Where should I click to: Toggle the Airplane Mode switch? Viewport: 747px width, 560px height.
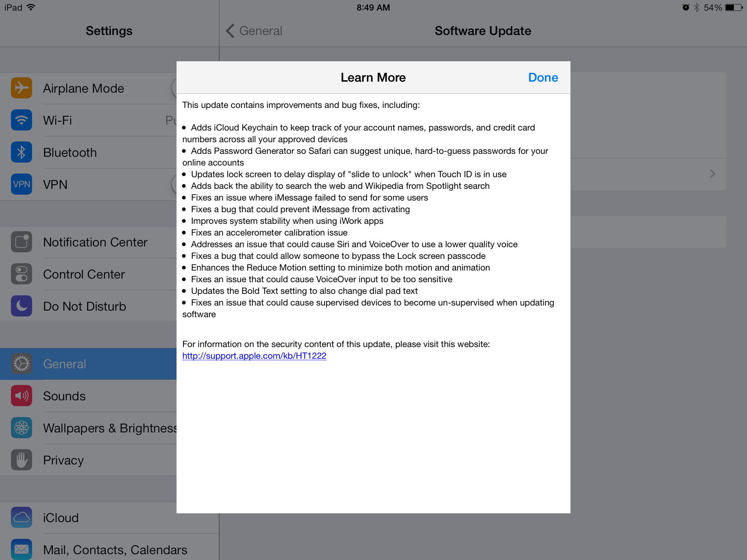tap(174, 88)
